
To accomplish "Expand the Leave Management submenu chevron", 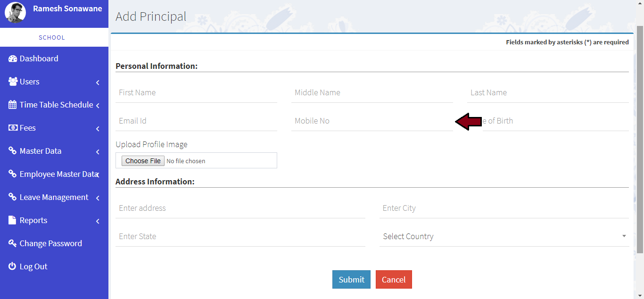I will [x=98, y=198].
